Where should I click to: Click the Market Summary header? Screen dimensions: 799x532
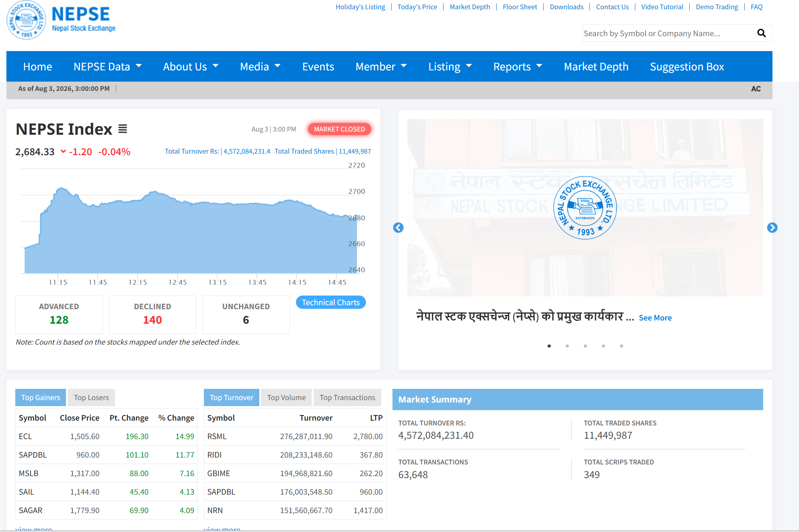click(577, 399)
